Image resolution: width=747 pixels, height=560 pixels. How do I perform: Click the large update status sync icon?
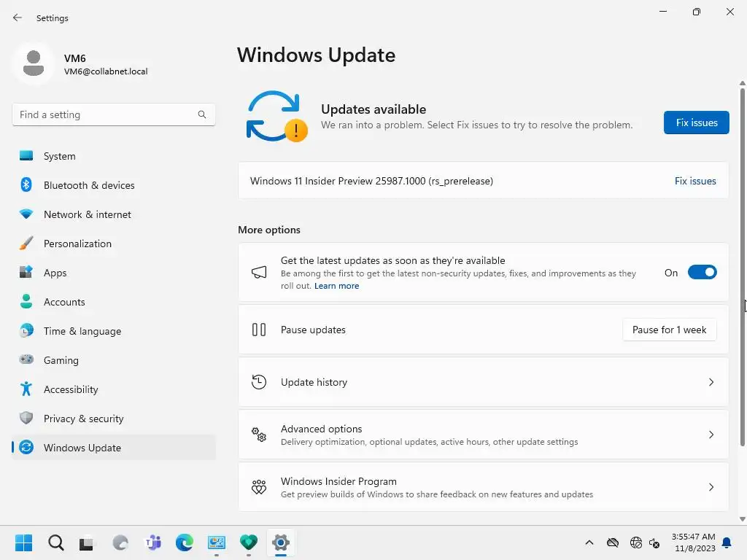point(276,116)
